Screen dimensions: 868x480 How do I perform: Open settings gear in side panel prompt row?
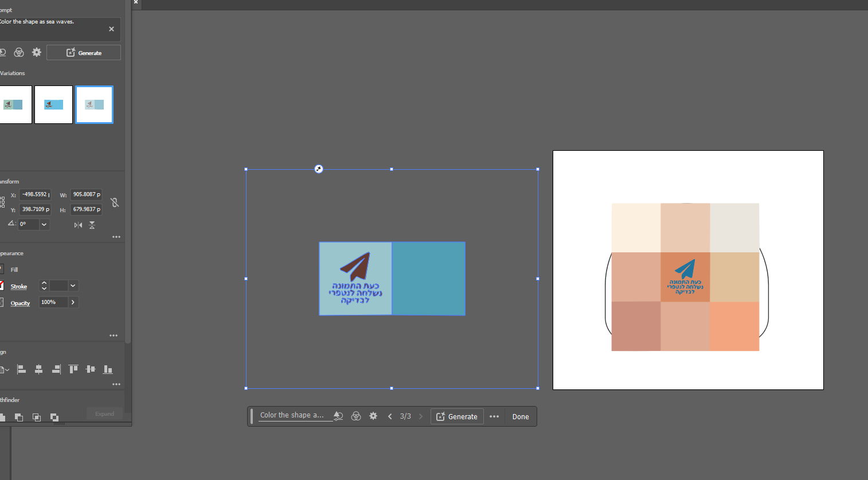(x=37, y=52)
